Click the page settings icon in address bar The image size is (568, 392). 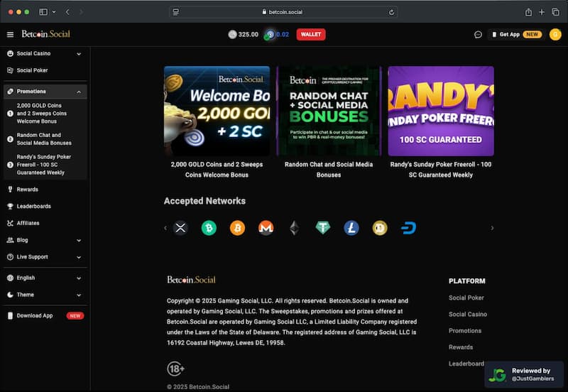pyautogui.click(x=175, y=12)
